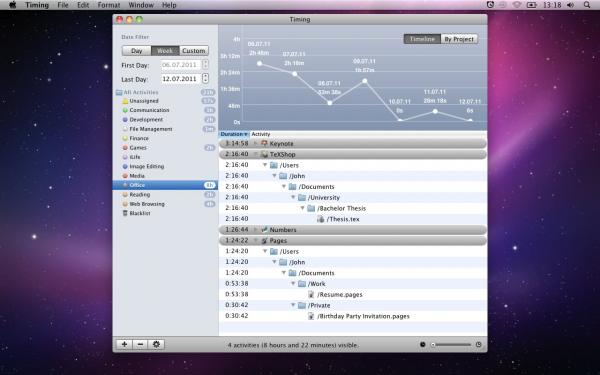Click the Last Day date field
The width and height of the screenshot is (600, 375).
pyautogui.click(x=181, y=79)
